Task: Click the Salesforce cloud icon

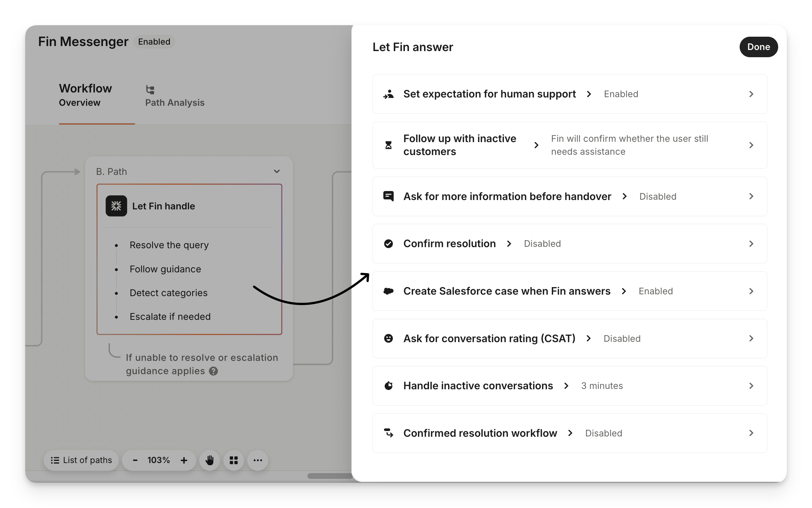Action: click(388, 291)
